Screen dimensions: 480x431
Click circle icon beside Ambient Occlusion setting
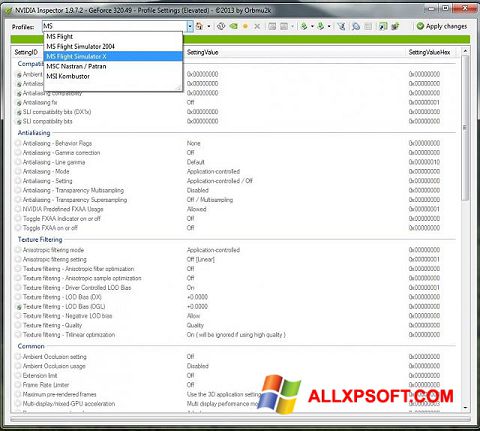pos(18,357)
